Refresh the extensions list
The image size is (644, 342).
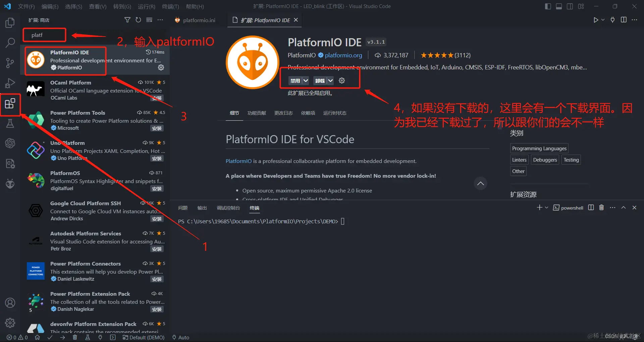coord(138,20)
